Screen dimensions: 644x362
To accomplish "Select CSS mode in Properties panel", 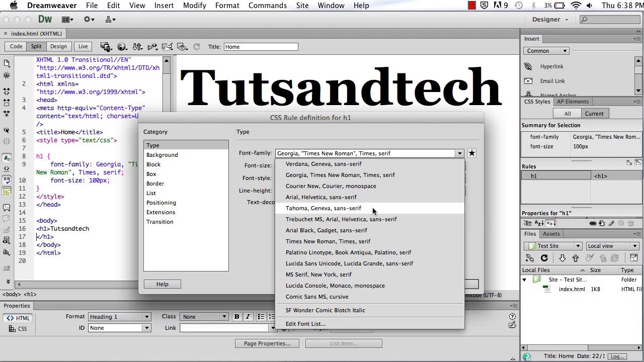I will coord(18,329).
